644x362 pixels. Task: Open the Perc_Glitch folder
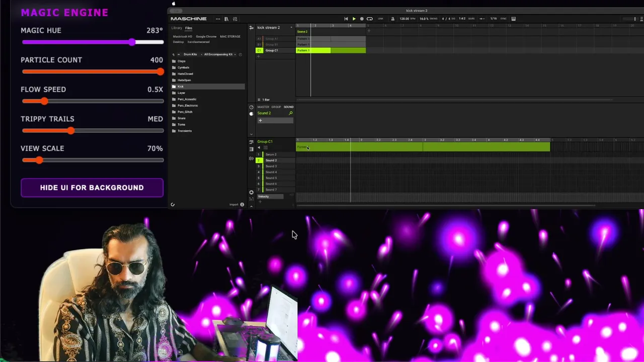(x=208, y=112)
